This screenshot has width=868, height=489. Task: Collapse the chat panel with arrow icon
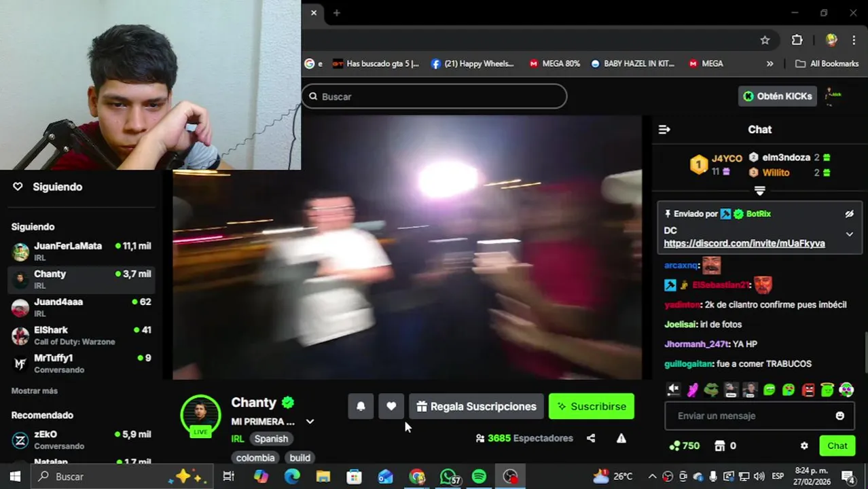pos(664,129)
